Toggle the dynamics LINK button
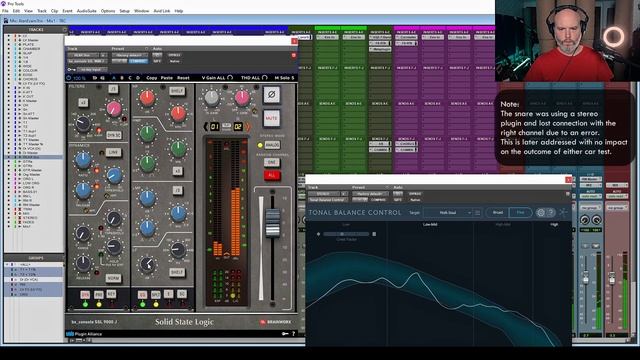This screenshot has height=360, width=640. pos(113,152)
